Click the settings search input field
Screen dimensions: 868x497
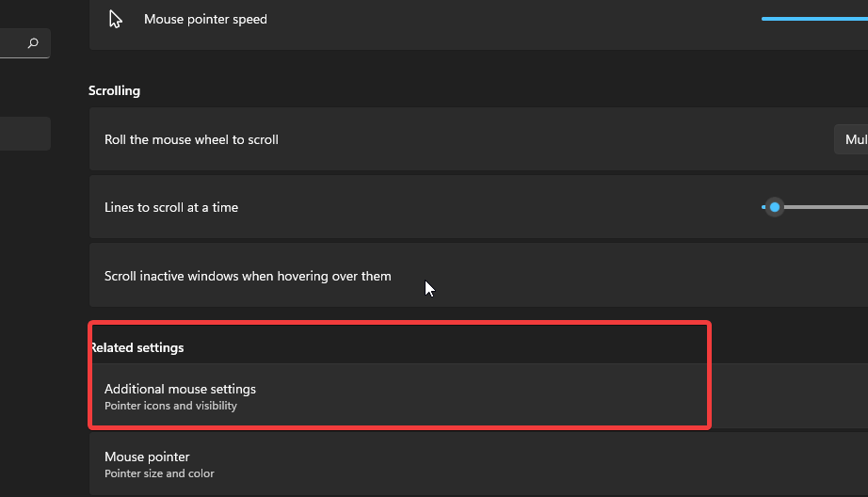point(13,43)
